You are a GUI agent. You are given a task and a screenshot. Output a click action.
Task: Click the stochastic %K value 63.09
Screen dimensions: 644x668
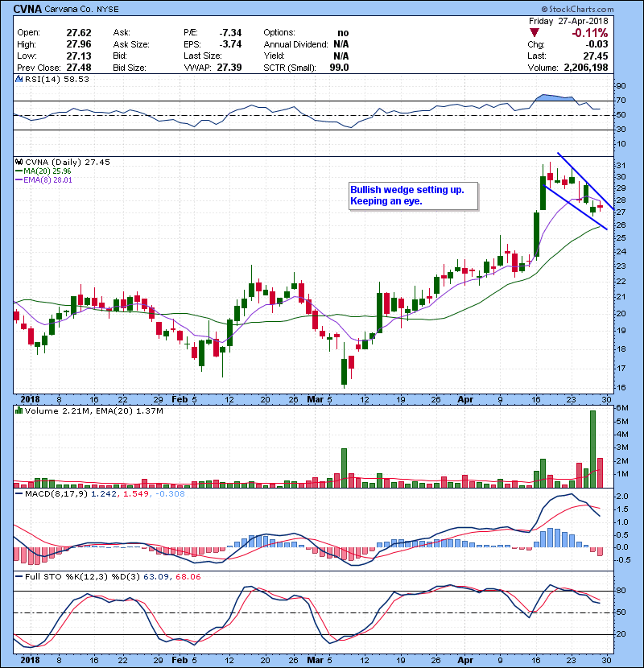pyautogui.click(x=155, y=577)
